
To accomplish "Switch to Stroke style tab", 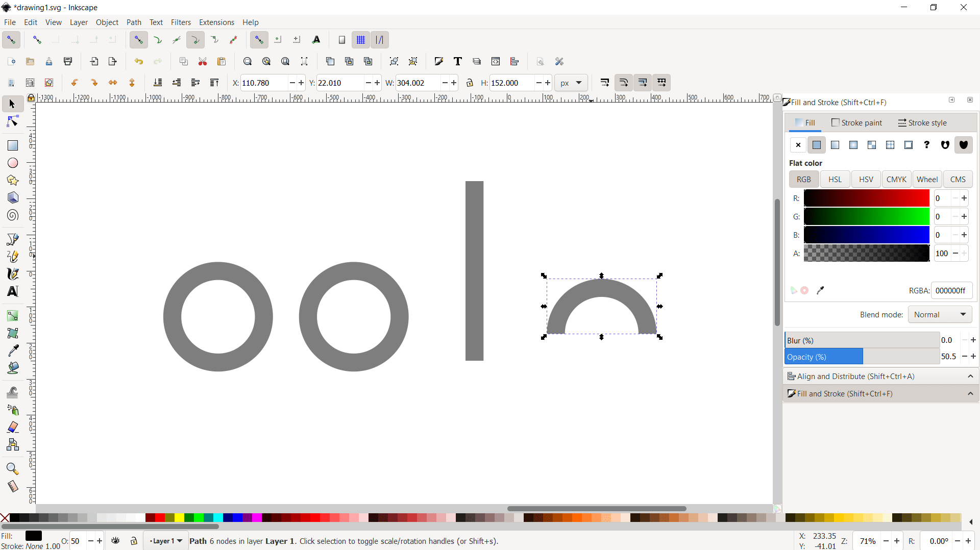I will [x=922, y=123].
